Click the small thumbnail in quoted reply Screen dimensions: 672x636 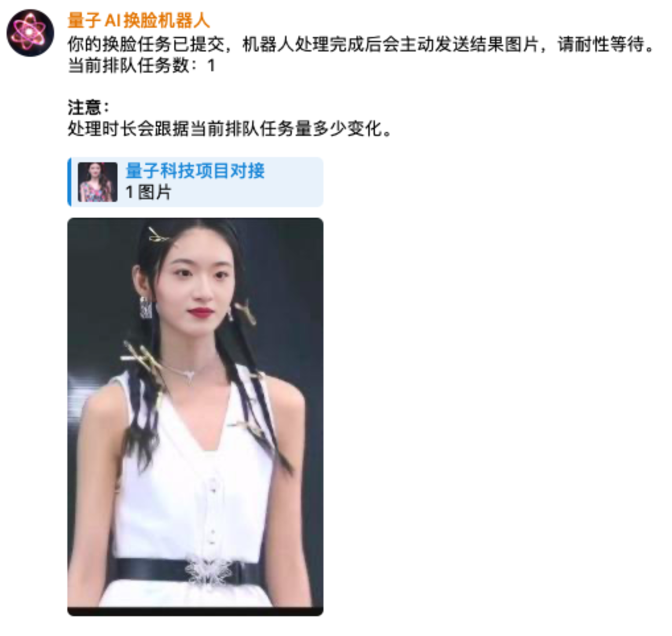coord(97,182)
